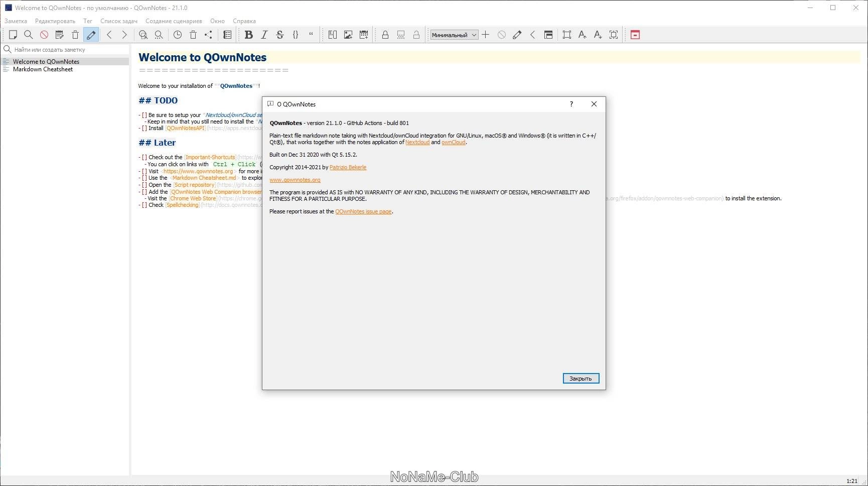Click the share note icon

click(x=209, y=35)
